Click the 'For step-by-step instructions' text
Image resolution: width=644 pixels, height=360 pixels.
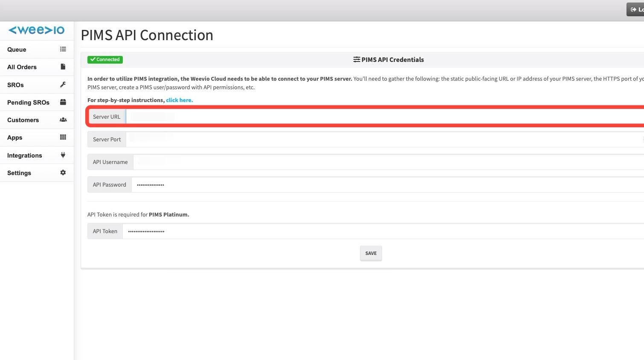126,100
